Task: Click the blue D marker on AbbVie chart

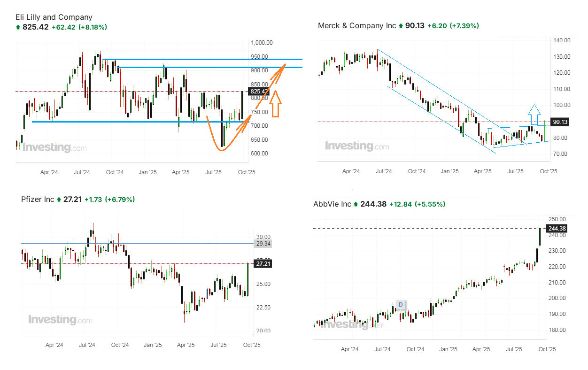Action: click(x=401, y=305)
